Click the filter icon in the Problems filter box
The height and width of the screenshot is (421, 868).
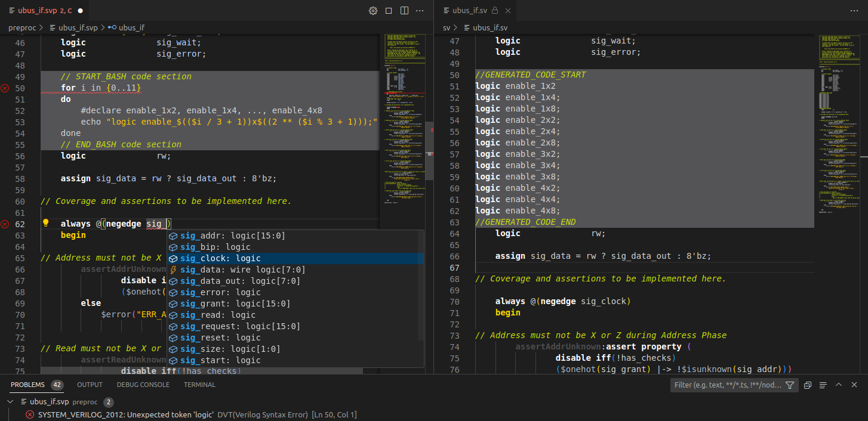(x=789, y=385)
